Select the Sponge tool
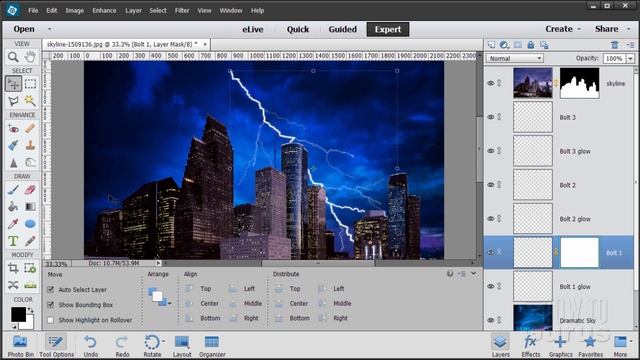 coord(30,162)
